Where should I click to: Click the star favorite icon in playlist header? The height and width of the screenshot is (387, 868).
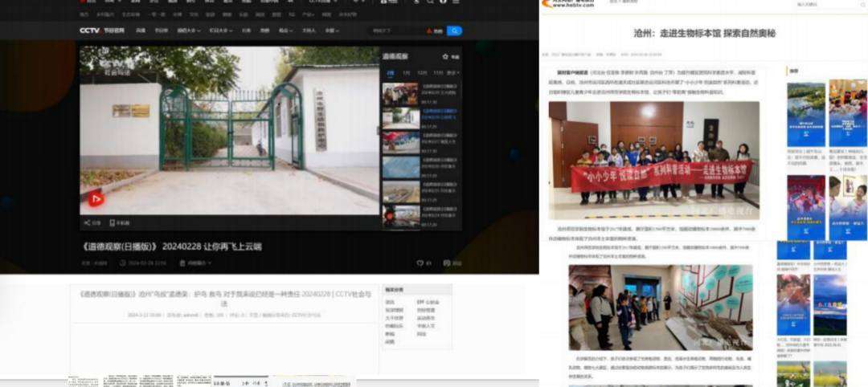(445, 57)
